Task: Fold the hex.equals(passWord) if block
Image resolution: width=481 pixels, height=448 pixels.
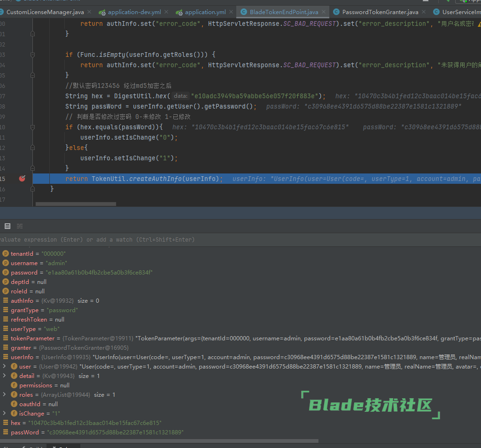Action: tap(32, 127)
